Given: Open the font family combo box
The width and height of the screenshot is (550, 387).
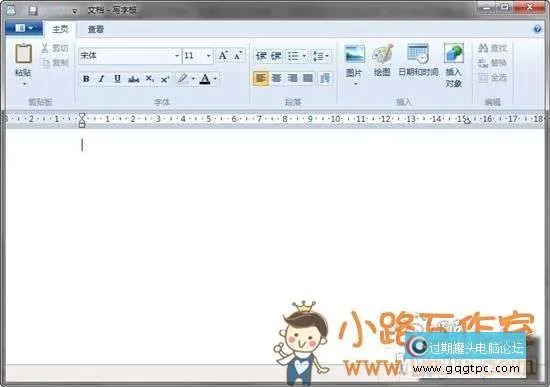Looking at the screenshot, I should (x=130, y=56).
